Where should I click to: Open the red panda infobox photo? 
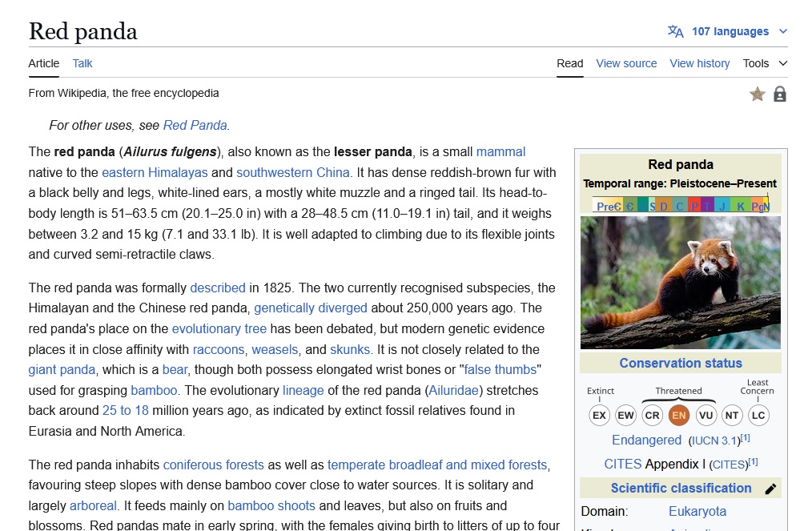pos(681,283)
